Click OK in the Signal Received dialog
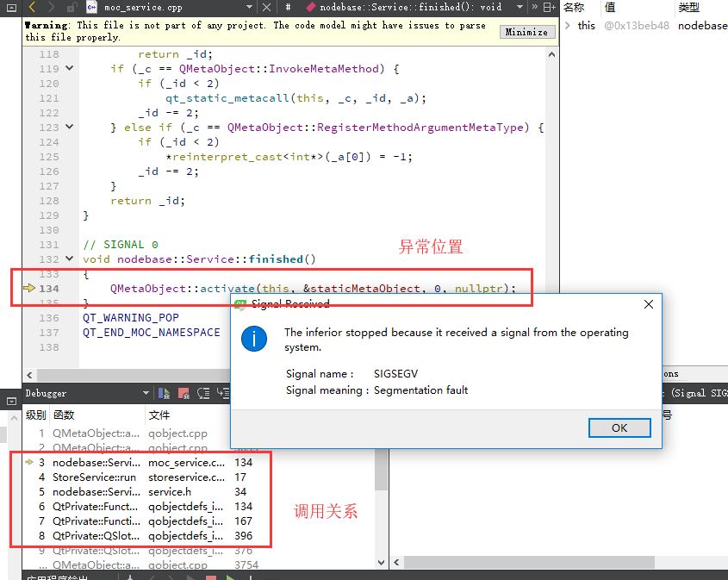Image resolution: width=728 pixels, height=580 pixels. pyautogui.click(x=619, y=427)
